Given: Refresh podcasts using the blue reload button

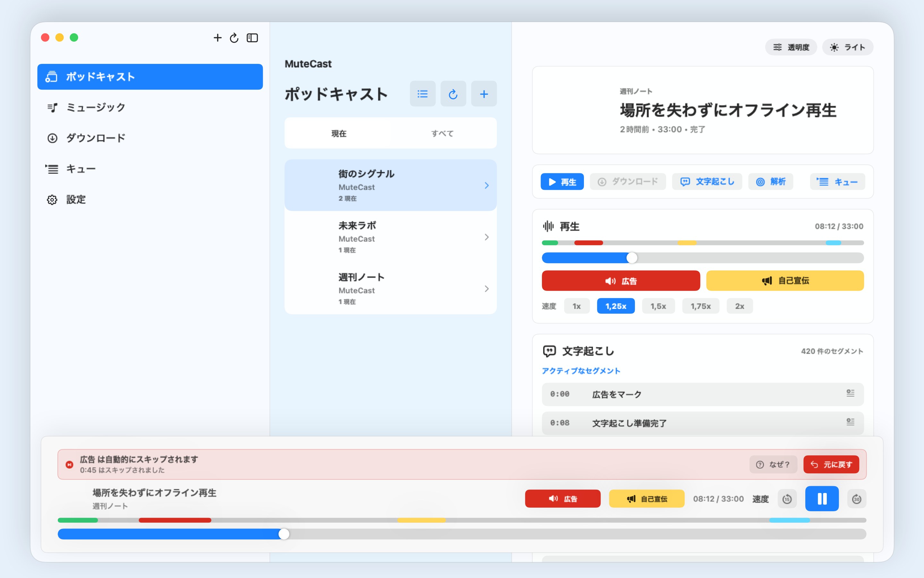Looking at the screenshot, I should (x=453, y=94).
